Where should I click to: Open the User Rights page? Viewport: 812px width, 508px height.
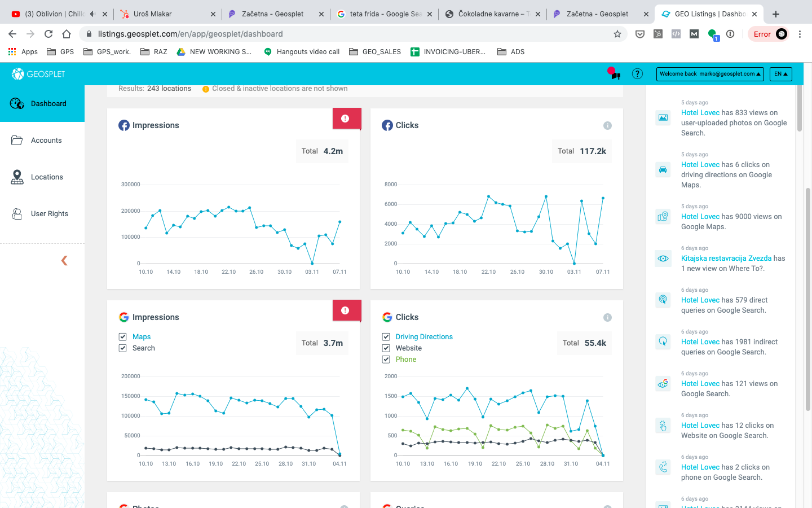(42, 214)
